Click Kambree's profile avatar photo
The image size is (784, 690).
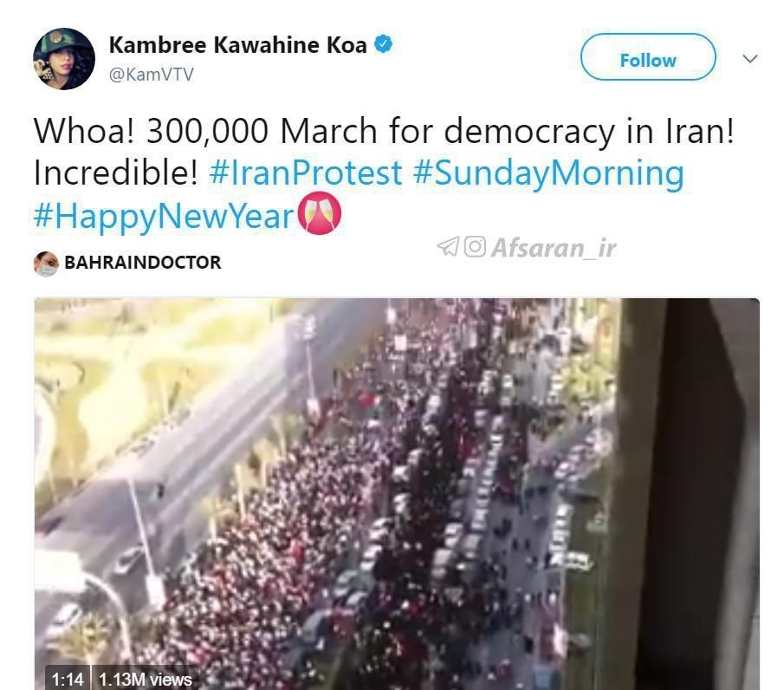pos(64,59)
